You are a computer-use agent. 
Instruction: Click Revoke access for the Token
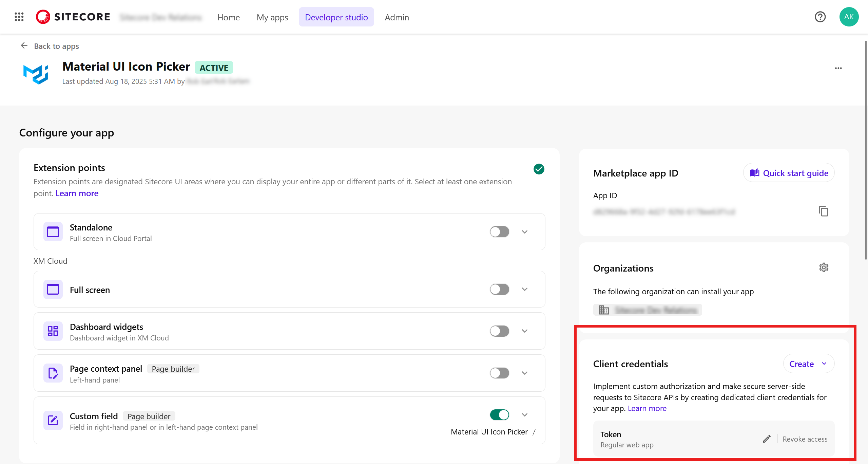click(x=805, y=439)
